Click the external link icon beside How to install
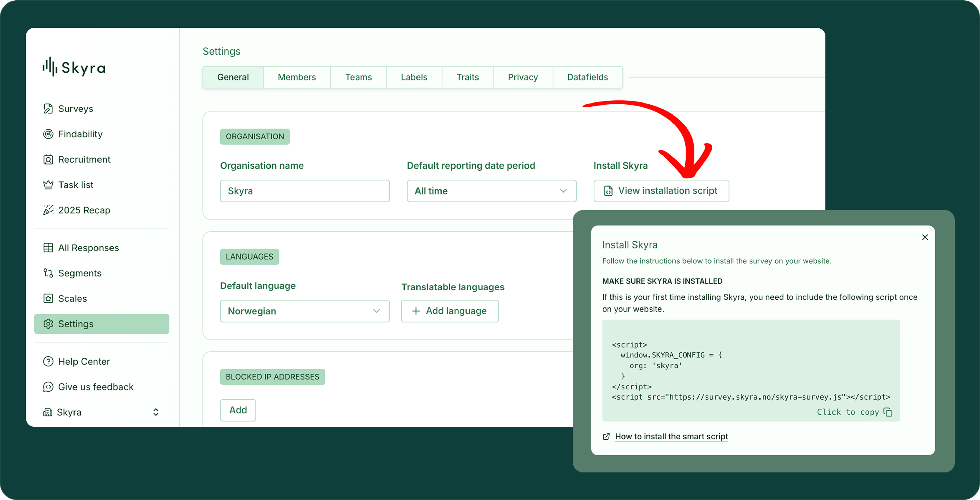Viewport: 980px width, 500px height. pos(606,437)
